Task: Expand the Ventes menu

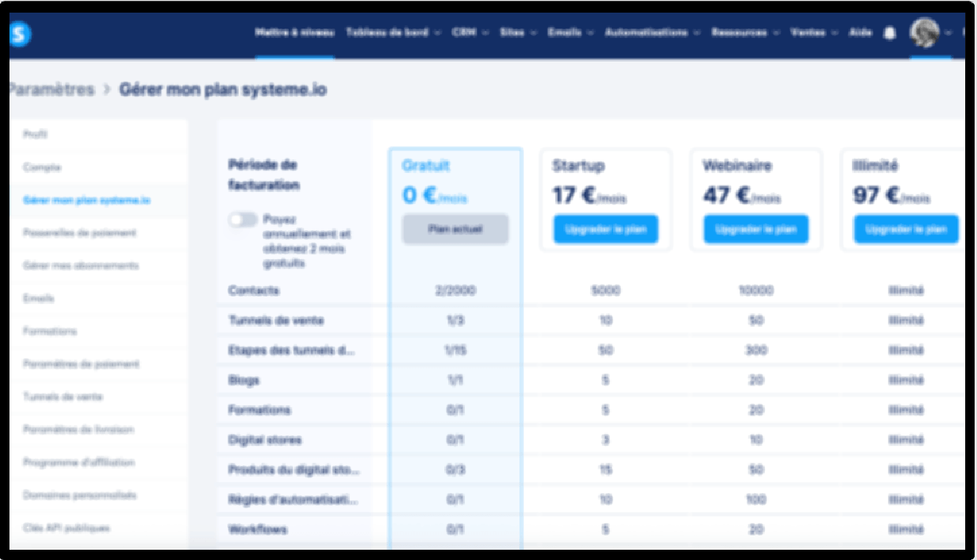Action: pyautogui.click(x=814, y=32)
